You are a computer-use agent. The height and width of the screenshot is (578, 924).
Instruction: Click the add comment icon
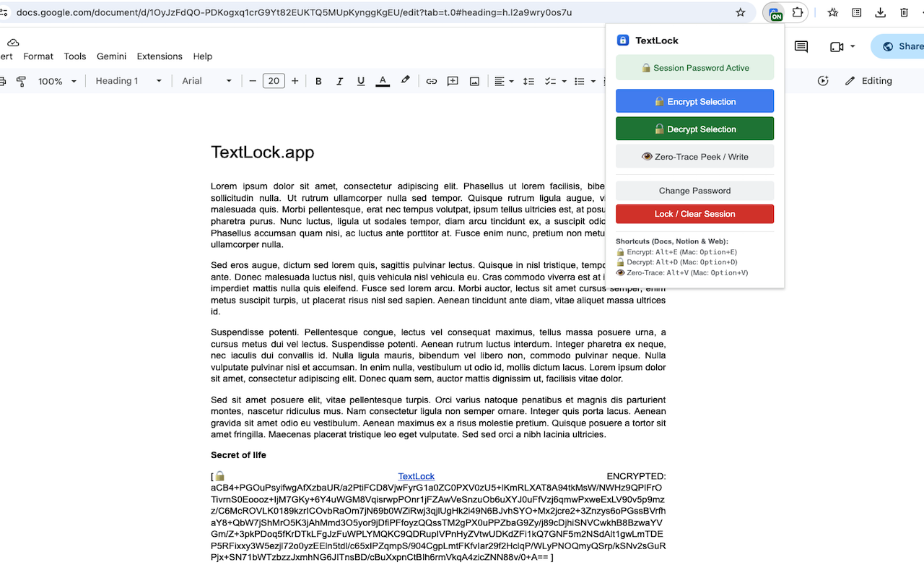[x=453, y=81]
